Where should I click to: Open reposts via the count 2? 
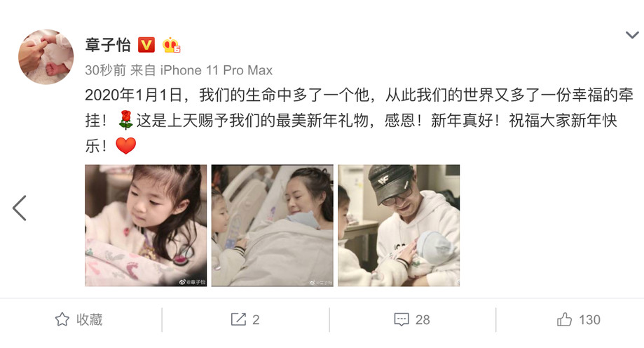point(256,320)
